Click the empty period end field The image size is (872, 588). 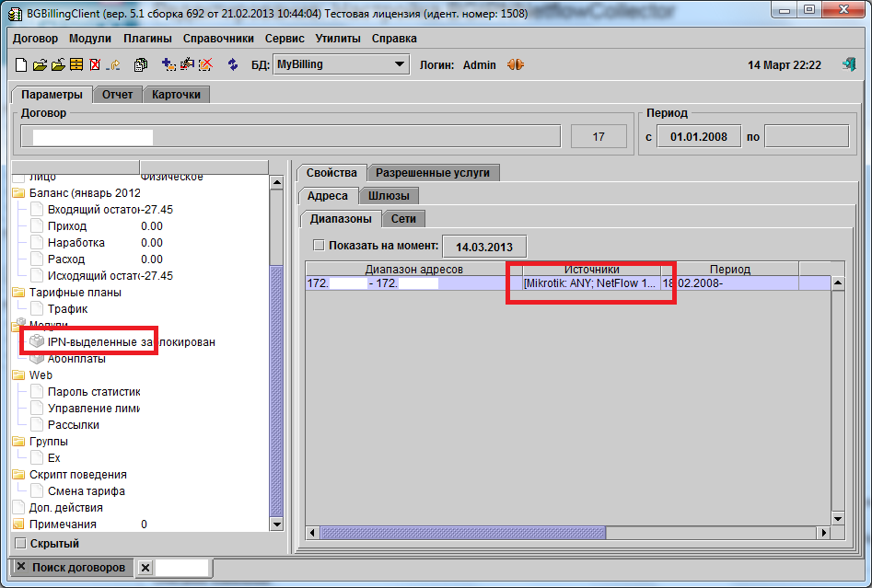(807, 137)
